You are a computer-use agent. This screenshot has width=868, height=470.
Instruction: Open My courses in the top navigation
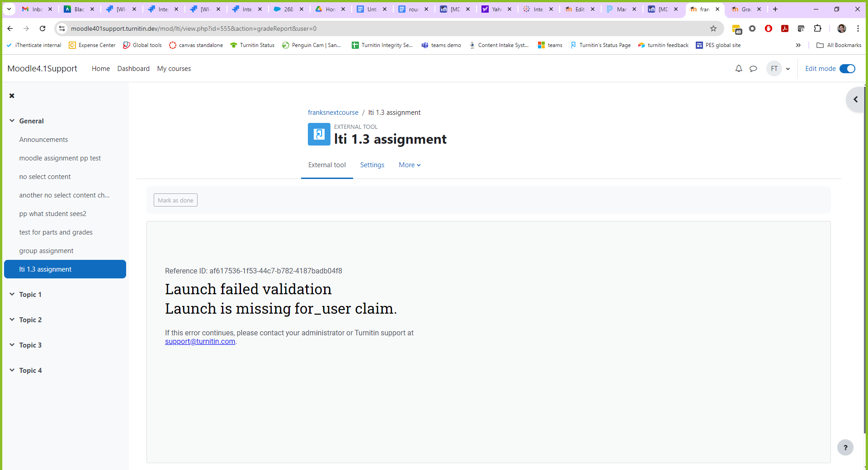[174, 69]
